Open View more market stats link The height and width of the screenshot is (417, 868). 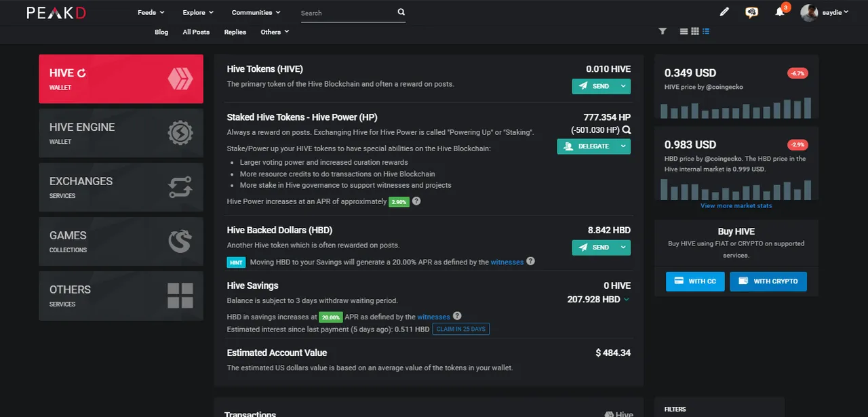tap(736, 205)
